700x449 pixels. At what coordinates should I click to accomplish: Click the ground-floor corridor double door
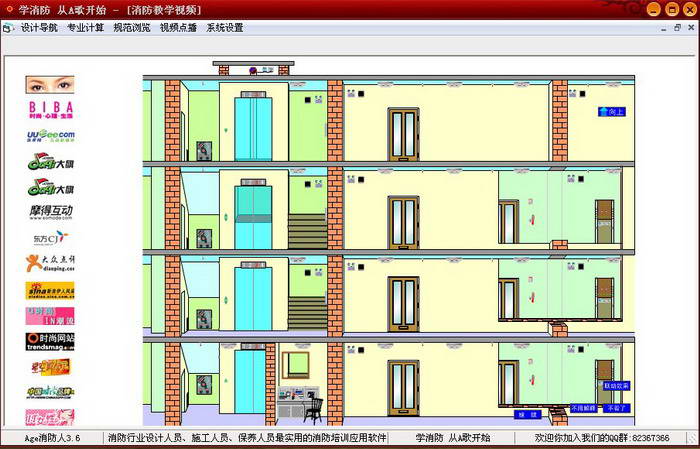[404, 388]
